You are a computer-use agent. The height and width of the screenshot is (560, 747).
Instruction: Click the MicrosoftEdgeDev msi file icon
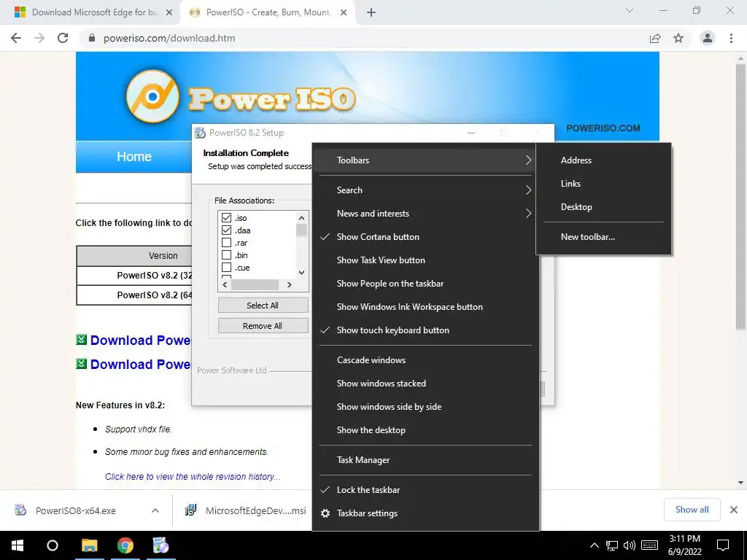pyautogui.click(x=190, y=510)
